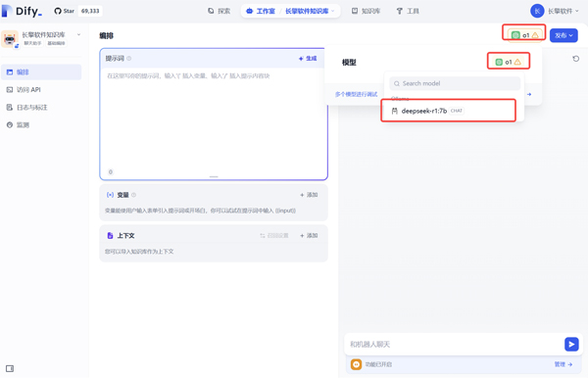Collapse the sidebar with bottom toggle icon
This screenshot has height=378, width=588.
pos(10,368)
